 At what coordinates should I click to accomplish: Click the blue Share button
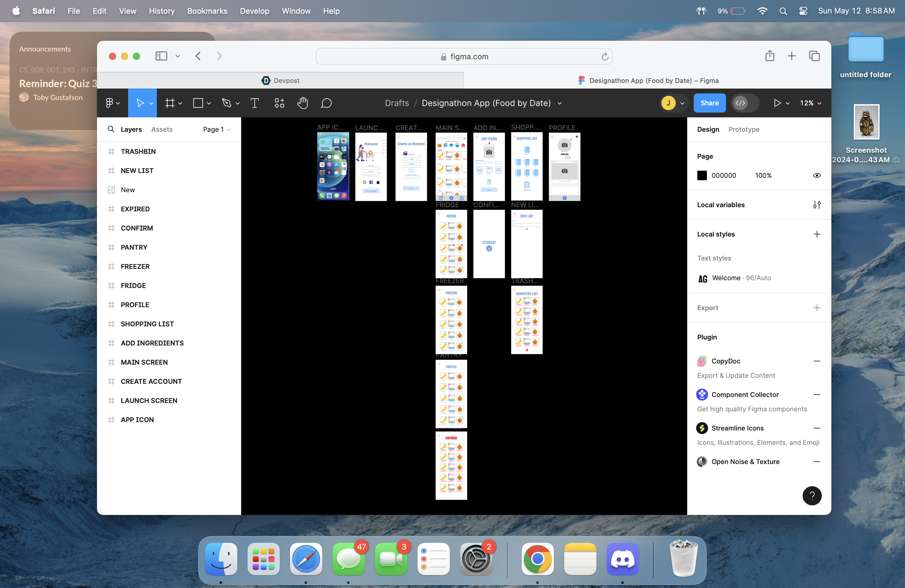click(x=709, y=103)
